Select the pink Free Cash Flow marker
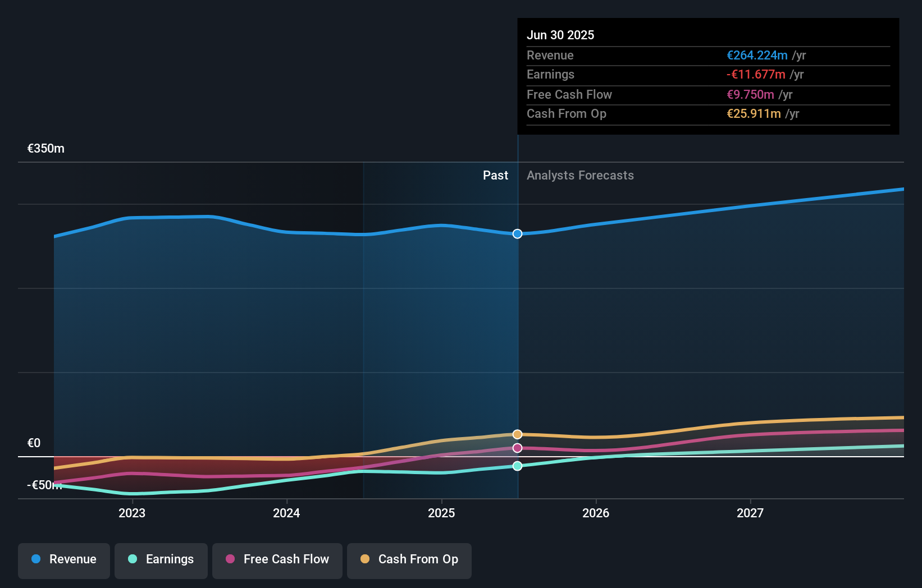The height and width of the screenshot is (588, 922). [x=517, y=448]
